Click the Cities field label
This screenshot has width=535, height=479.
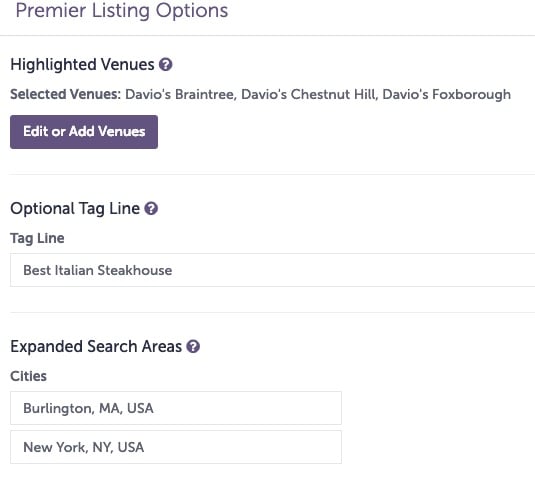(x=28, y=376)
